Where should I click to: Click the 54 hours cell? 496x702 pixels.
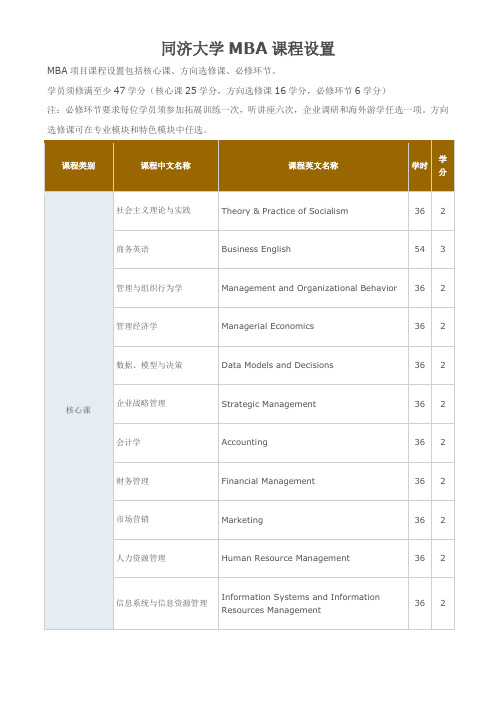[420, 249]
